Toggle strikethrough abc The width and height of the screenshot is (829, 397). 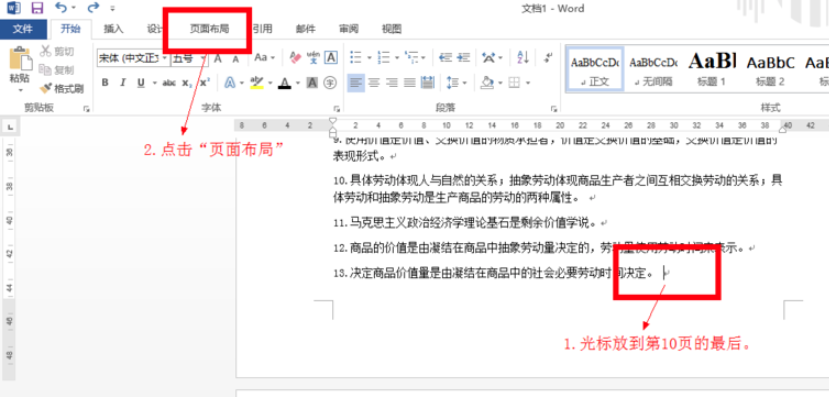click(169, 82)
